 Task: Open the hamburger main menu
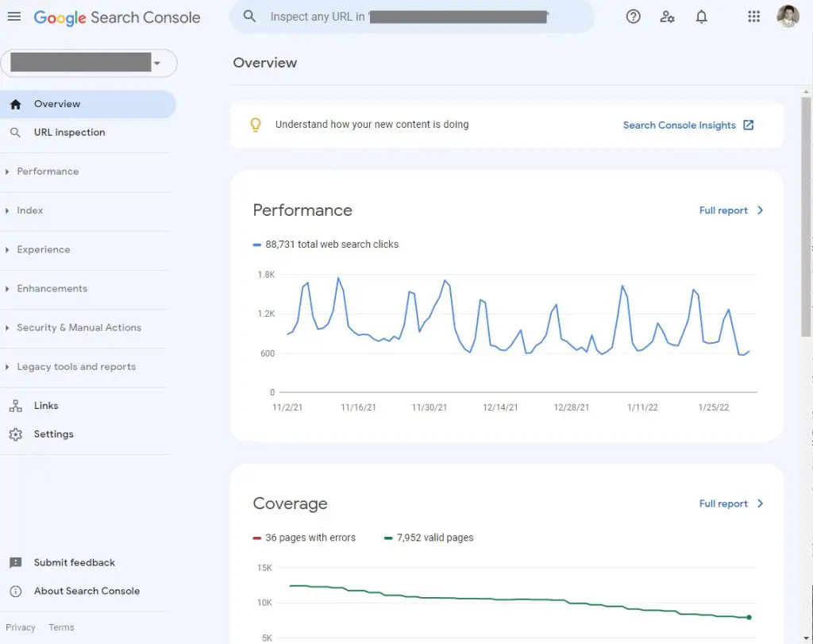[x=14, y=17]
